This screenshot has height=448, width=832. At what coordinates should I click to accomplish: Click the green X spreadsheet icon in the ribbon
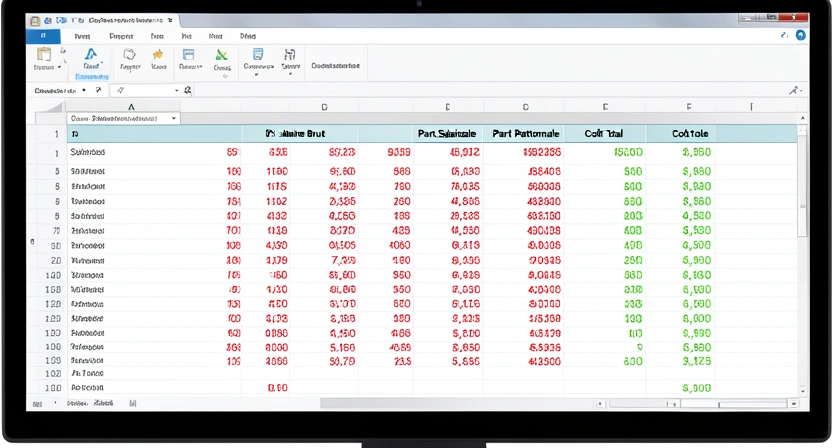(x=221, y=55)
